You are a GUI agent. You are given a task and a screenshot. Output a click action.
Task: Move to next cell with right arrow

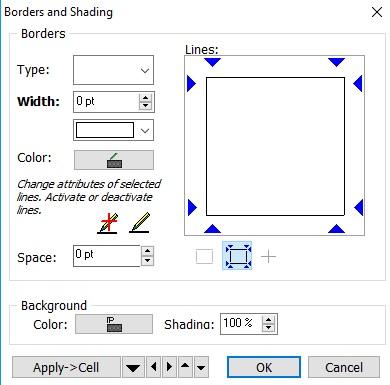(x=170, y=367)
